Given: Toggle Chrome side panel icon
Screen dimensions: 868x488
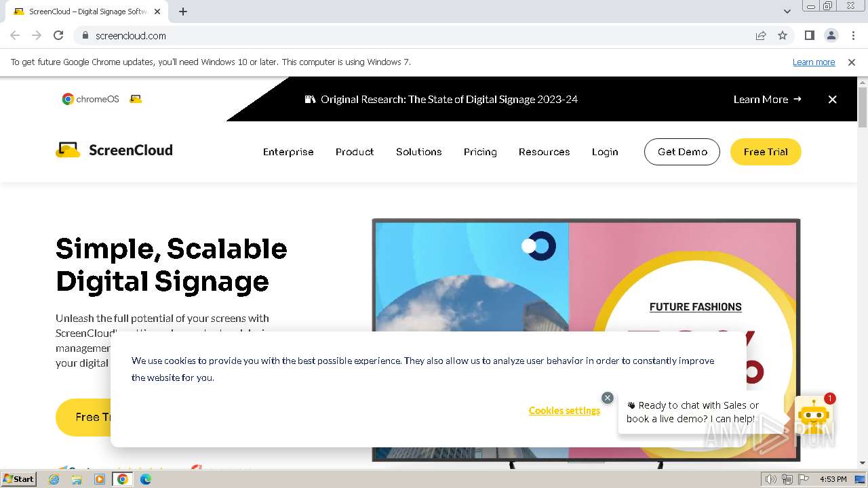Looking at the screenshot, I should 809,35.
